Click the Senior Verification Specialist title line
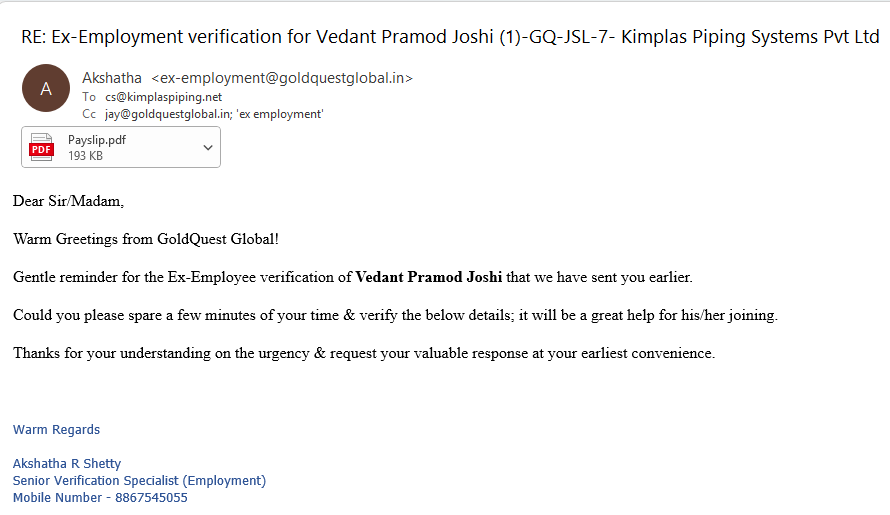 point(139,480)
